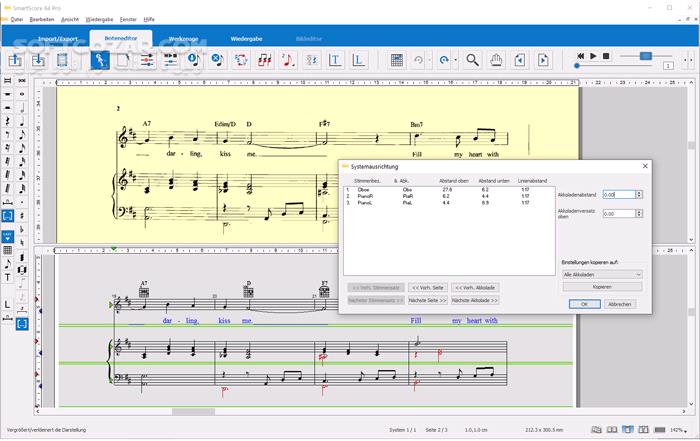Viewport: 700px width, 441px height.
Task: Open the calculator grid icon
Action: [x=396, y=60]
